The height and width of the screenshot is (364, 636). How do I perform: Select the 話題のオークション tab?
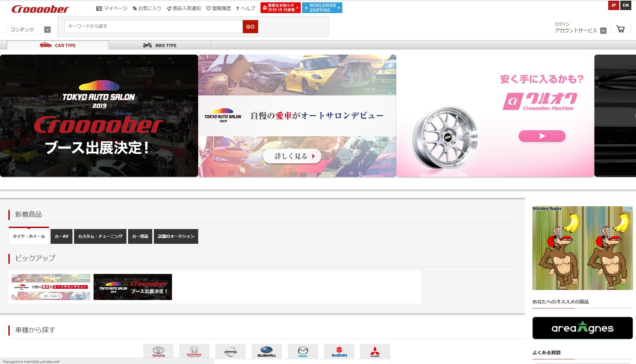click(x=176, y=236)
